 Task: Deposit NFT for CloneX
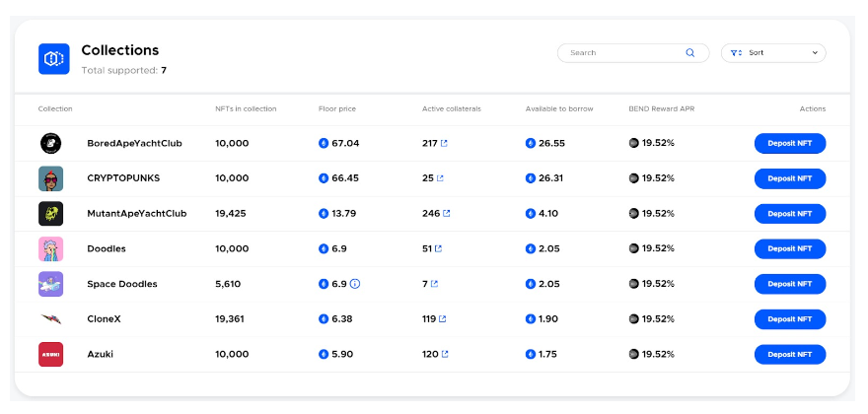(x=790, y=319)
